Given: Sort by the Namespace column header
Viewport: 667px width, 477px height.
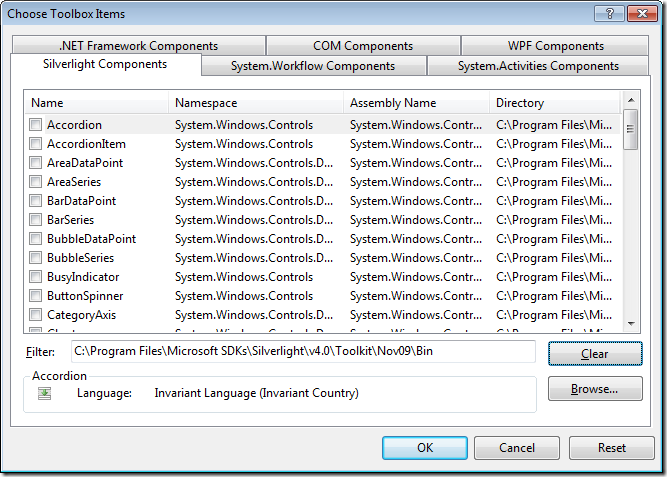Looking at the screenshot, I should click(x=256, y=103).
